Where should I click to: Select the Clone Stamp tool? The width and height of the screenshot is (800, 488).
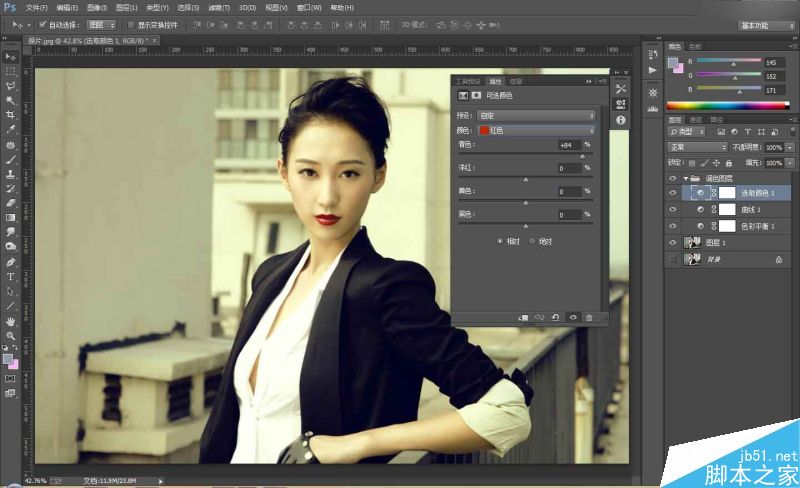[x=10, y=174]
